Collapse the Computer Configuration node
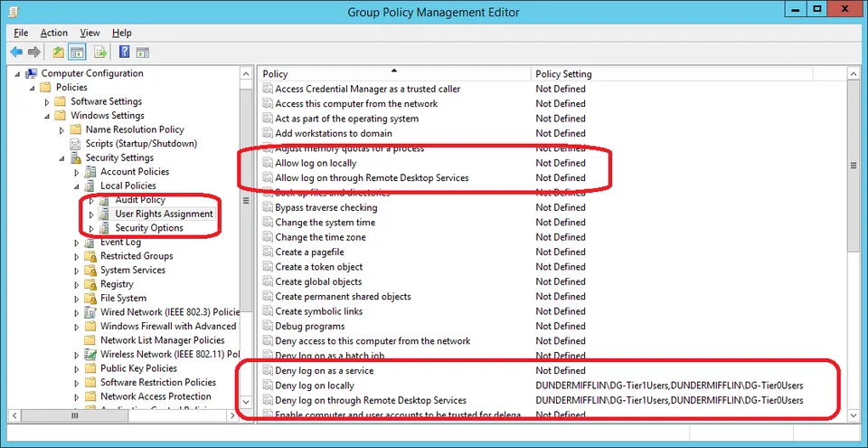 [x=17, y=73]
